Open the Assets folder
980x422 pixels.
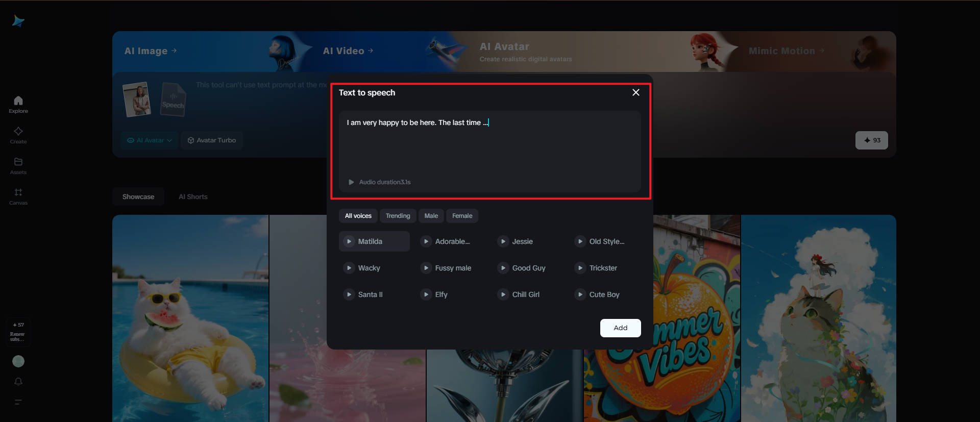[18, 166]
